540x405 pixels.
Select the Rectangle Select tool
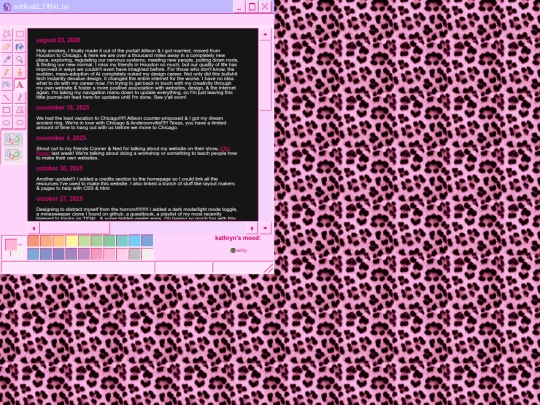pos(20,34)
